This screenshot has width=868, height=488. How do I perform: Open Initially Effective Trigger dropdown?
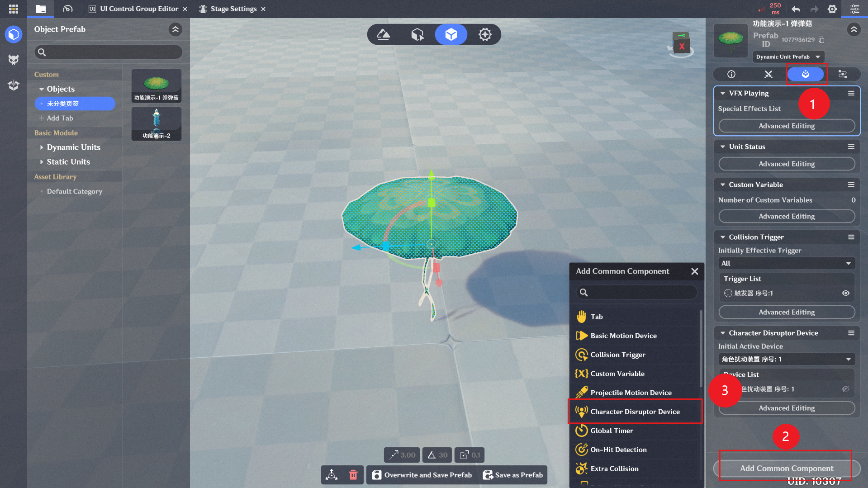(787, 263)
